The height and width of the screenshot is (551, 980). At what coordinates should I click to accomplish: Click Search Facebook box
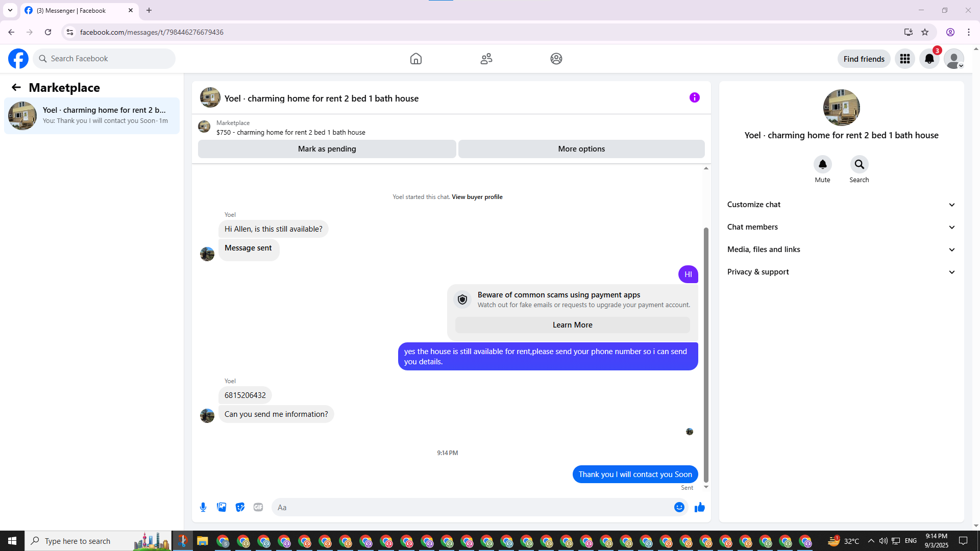coord(104,59)
